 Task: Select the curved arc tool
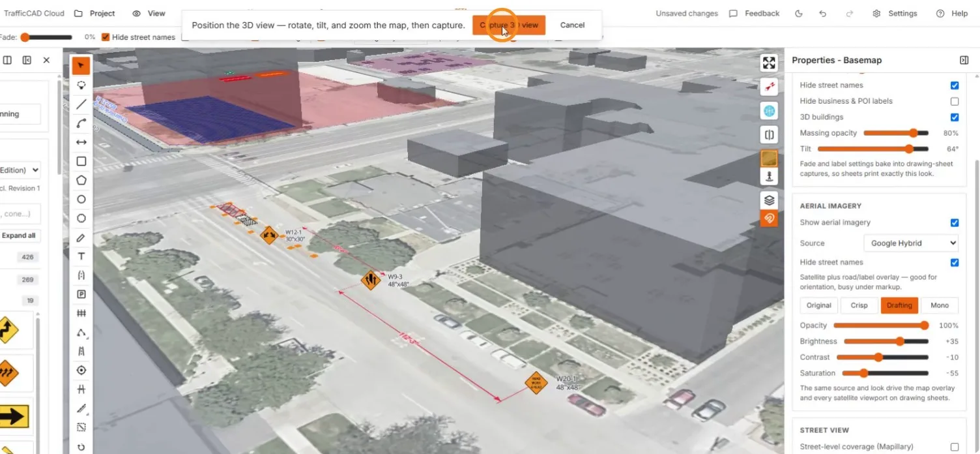click(81, 123)
